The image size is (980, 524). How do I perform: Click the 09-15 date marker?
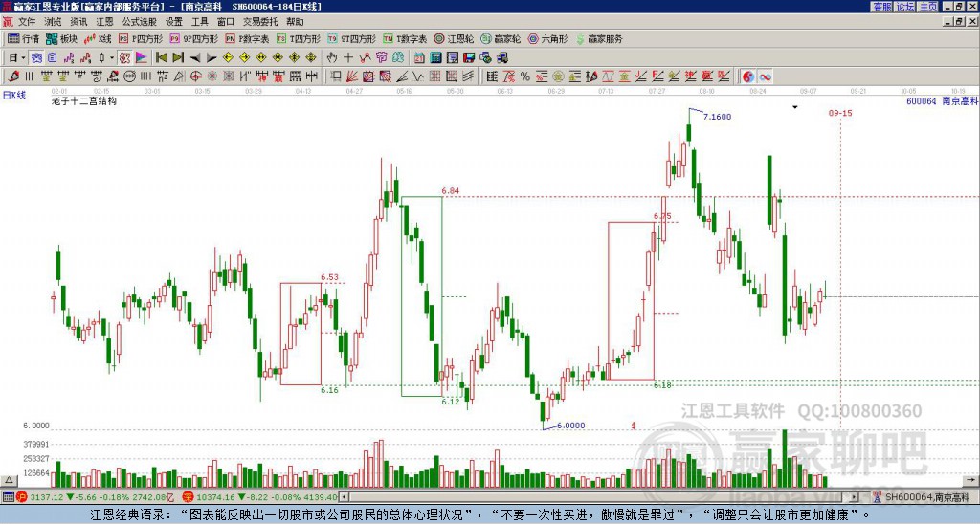[x=840, y=113]
